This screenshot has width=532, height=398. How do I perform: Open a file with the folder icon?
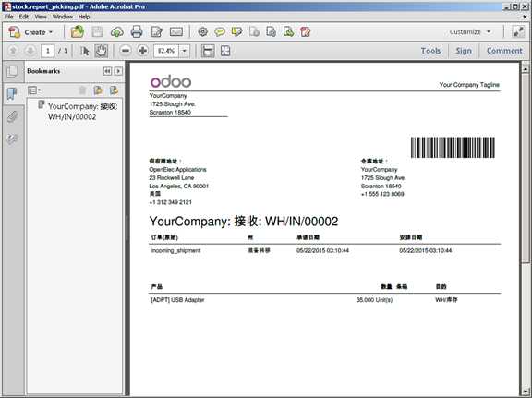78,32
